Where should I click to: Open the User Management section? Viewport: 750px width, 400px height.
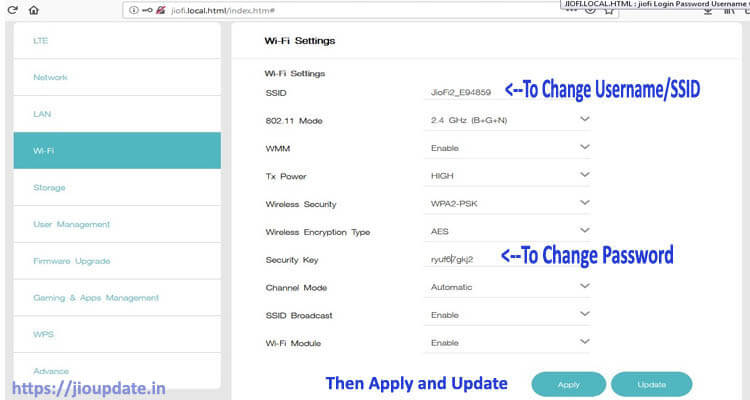pyautogui.click(x=117, y=224)
